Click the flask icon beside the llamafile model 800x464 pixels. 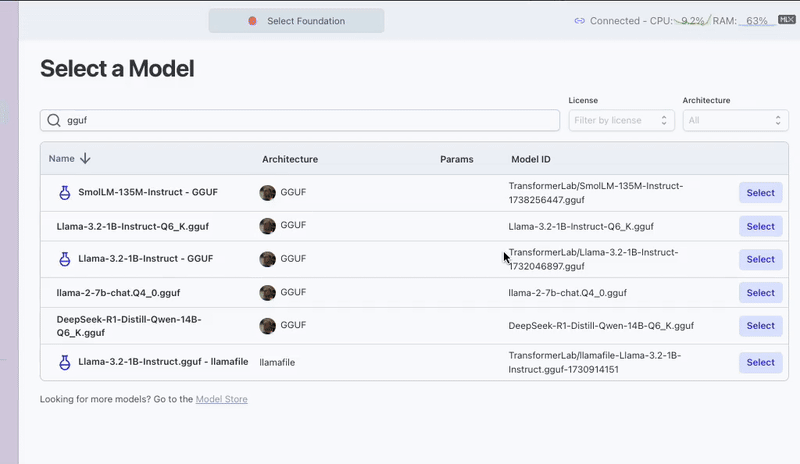pyautogui.click(x=64, y=362)
